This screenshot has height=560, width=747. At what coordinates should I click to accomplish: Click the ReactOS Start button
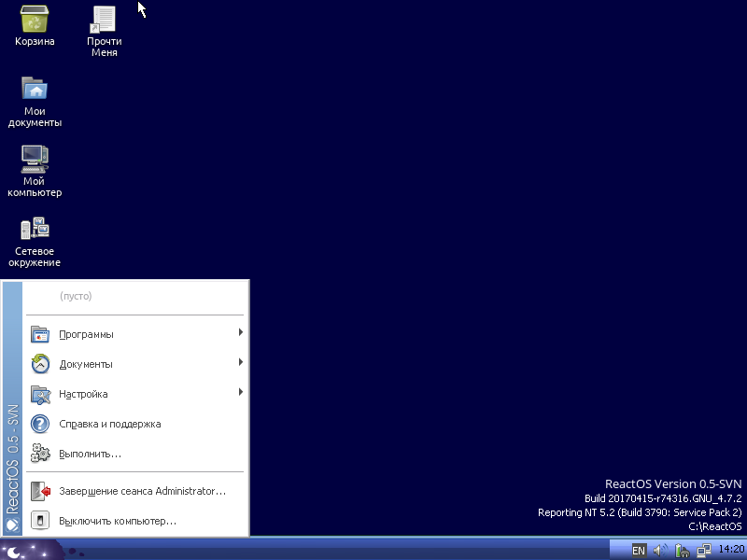click(33, 550)
